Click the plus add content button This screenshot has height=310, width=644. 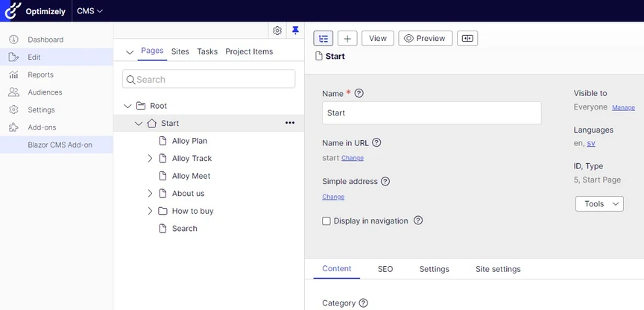point(347,39)
